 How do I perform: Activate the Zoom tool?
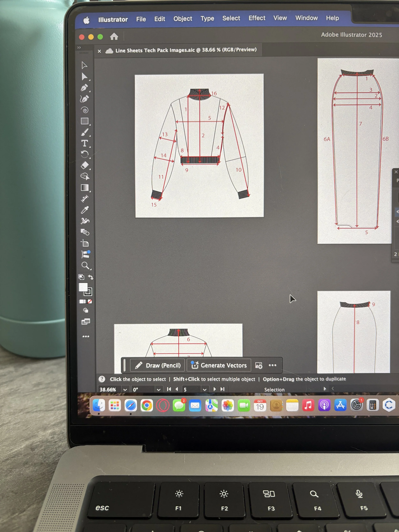(85, 265)
